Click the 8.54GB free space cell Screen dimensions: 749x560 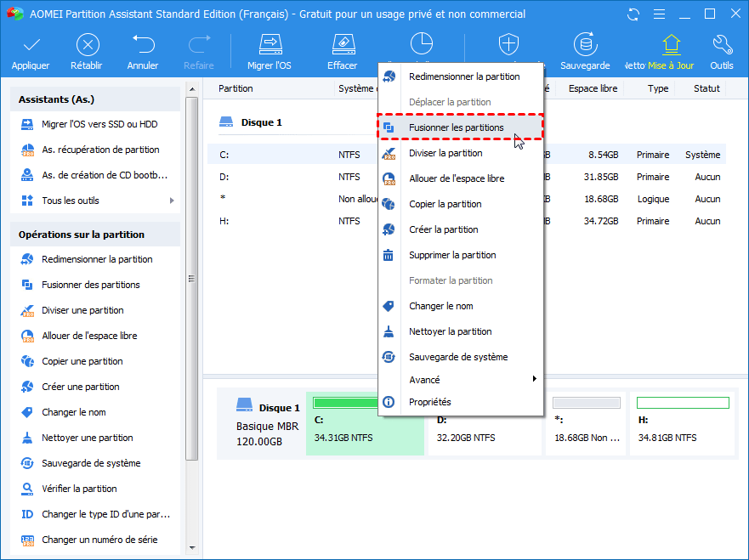pyautogui.click(x=604, y=155)
